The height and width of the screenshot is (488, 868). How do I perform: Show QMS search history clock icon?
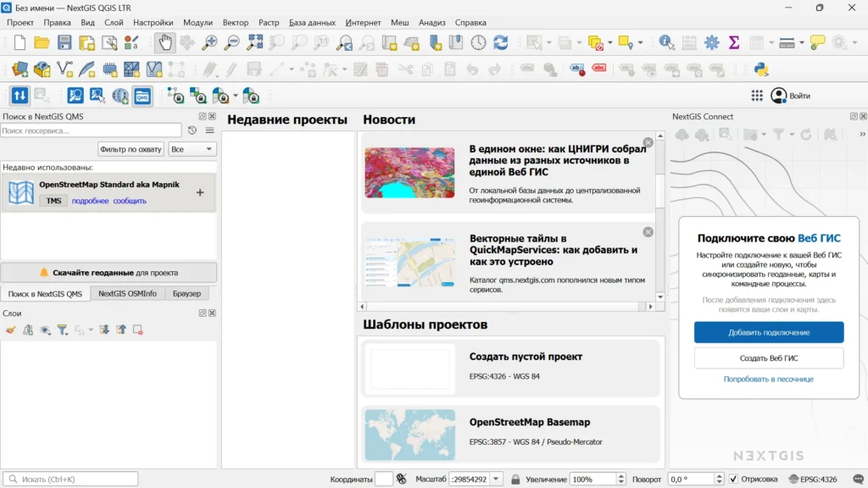[x=192, y=130]
